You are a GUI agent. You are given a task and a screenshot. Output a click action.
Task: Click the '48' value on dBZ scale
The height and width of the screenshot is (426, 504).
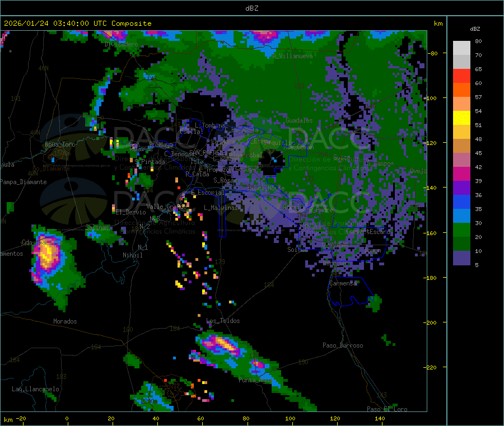478,139
